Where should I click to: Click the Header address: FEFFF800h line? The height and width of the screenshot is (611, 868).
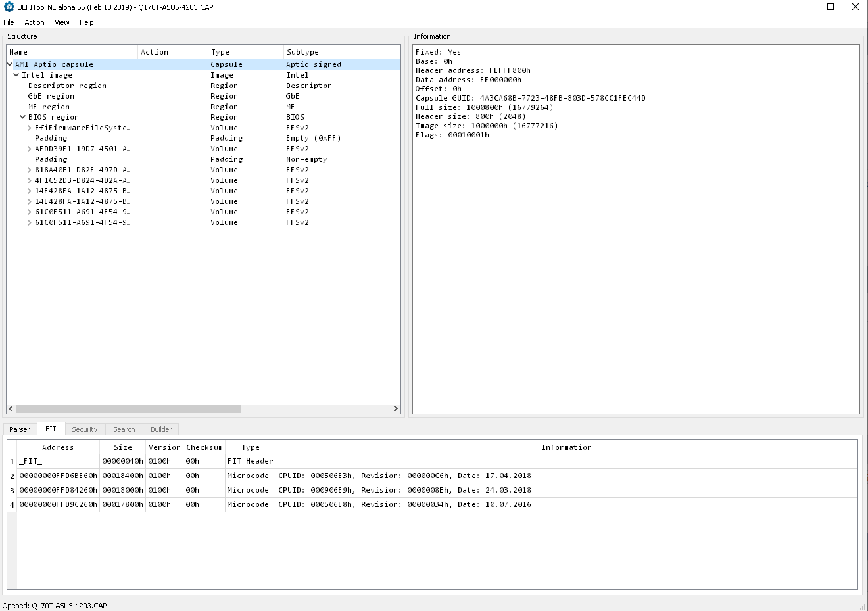(x=473, y=70)
